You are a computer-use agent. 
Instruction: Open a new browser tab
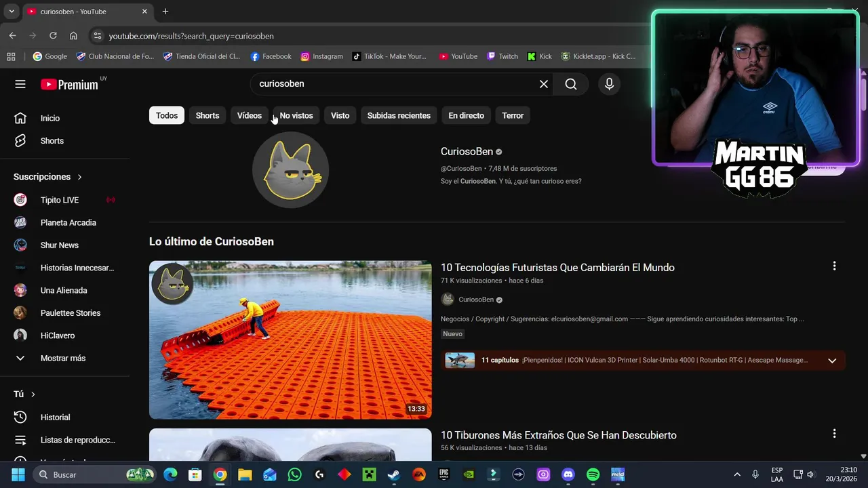point(165,12)
